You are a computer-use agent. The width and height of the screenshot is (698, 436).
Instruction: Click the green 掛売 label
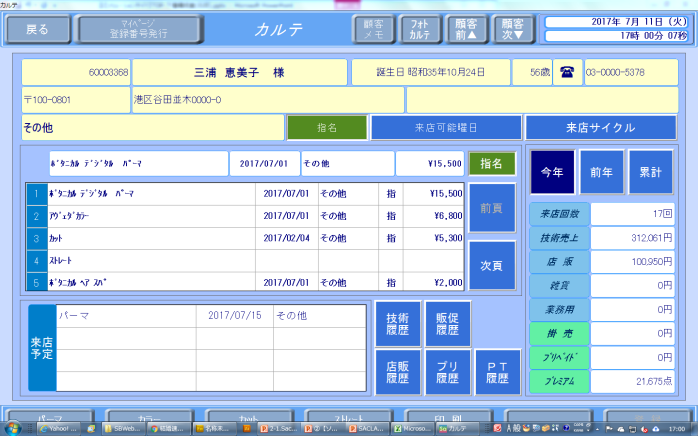[x=560, y=334]
